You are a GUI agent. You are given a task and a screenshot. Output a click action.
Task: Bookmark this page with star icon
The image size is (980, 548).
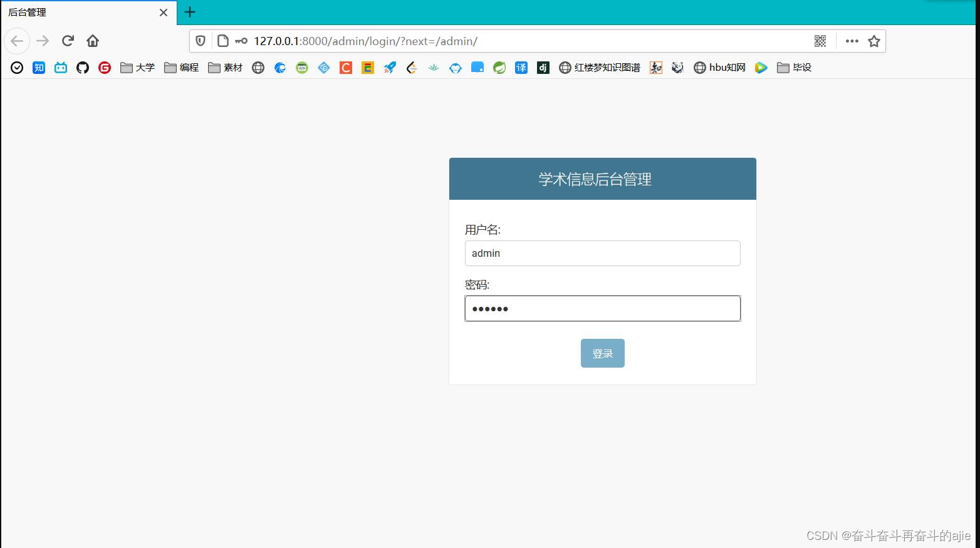pyautogui.click(x=874, y=41)
